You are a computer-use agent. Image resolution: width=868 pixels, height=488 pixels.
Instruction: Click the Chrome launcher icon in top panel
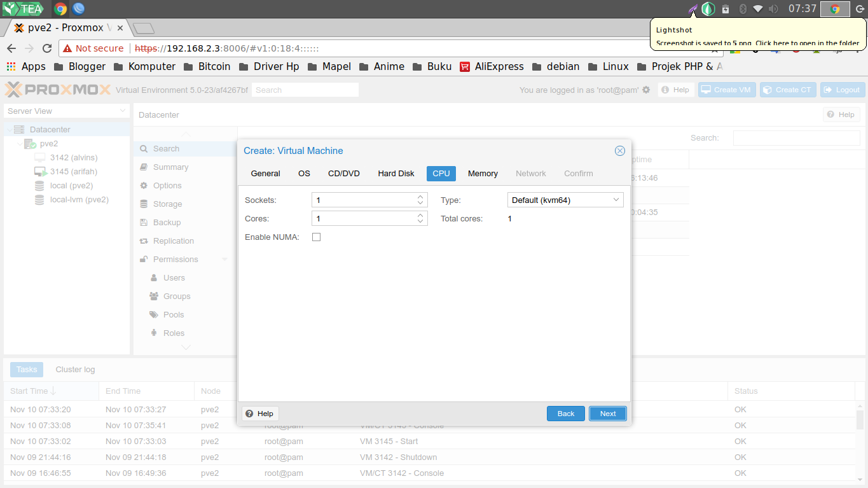[x=61, y=9]
